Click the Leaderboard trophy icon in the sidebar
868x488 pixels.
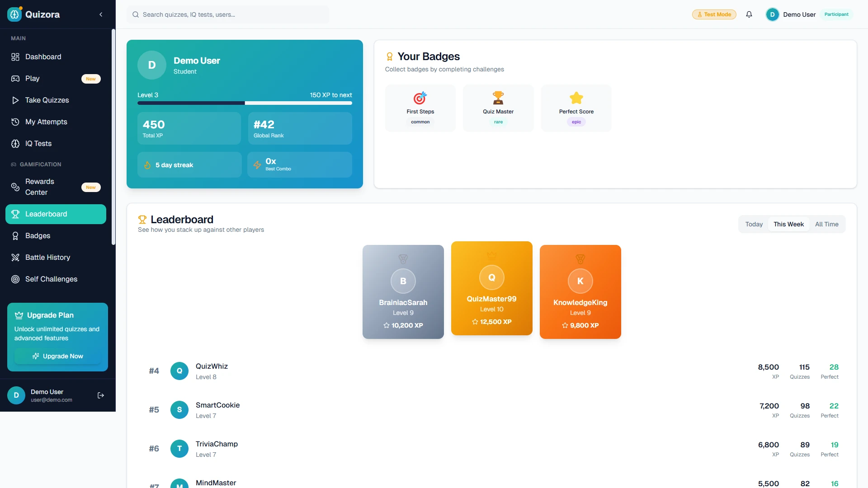tap(15, 214)
